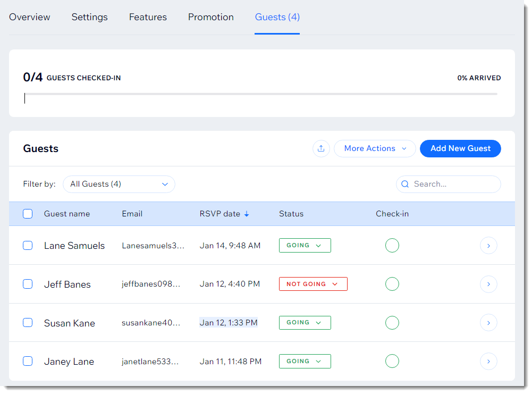532x394 pixels.
Task: Open Jeff Banes NOT GOING status dropdown
Action: point(313,284)
